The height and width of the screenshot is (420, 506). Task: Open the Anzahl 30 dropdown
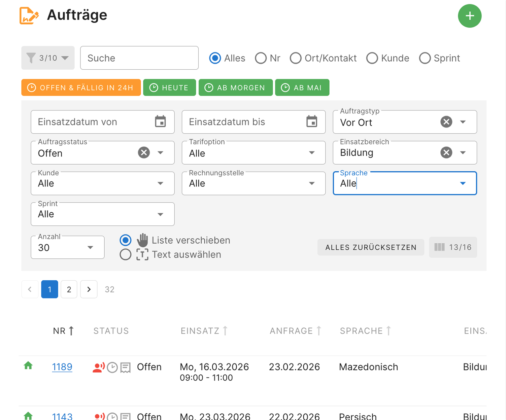68,247
